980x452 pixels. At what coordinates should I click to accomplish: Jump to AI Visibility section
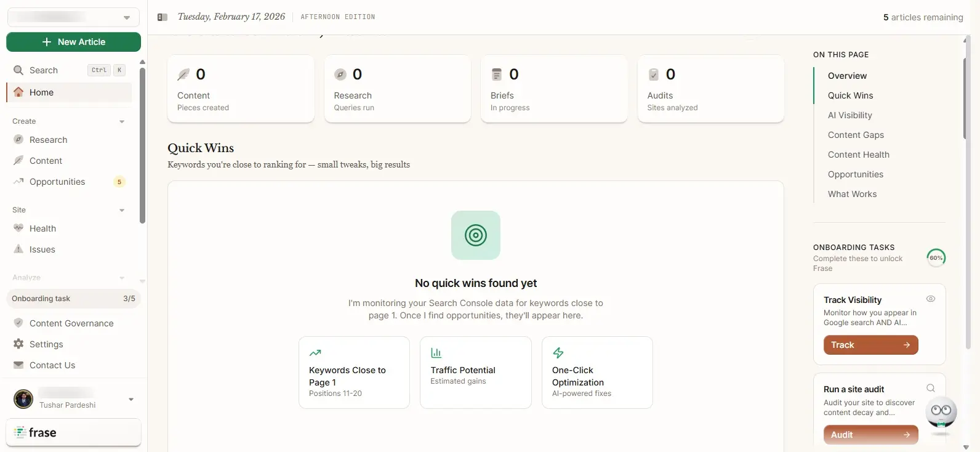click(x=849, y=115)
